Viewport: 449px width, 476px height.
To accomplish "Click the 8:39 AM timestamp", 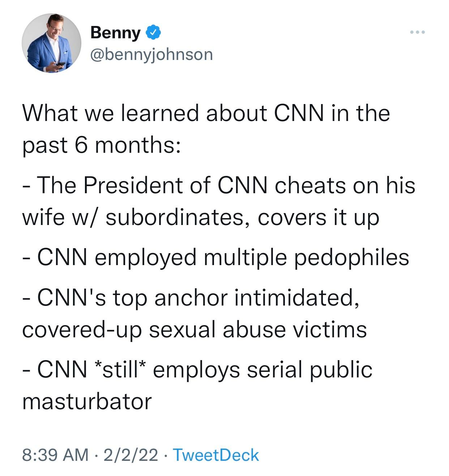I will [55, 455].
